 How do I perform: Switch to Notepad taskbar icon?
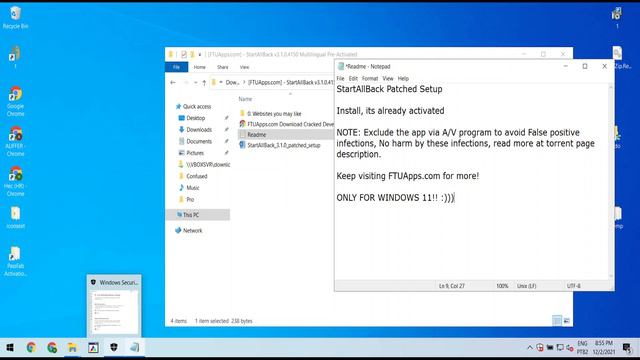coord(135,347)
